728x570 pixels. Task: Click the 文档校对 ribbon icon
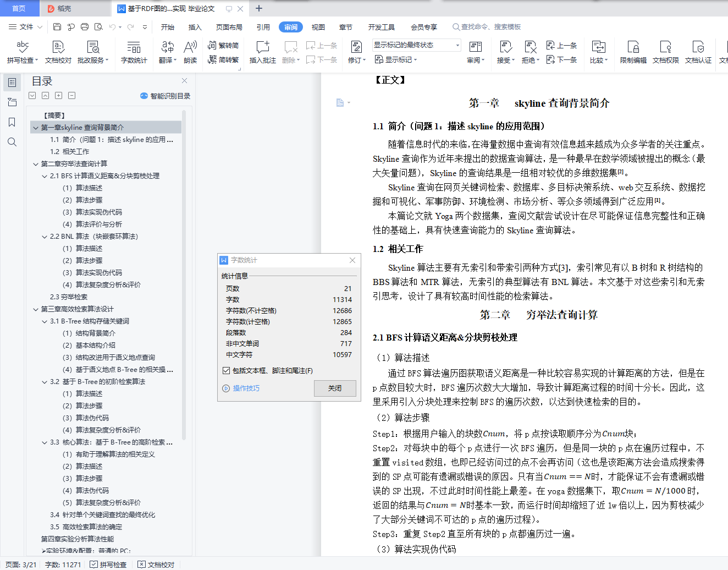coord(58,52)
